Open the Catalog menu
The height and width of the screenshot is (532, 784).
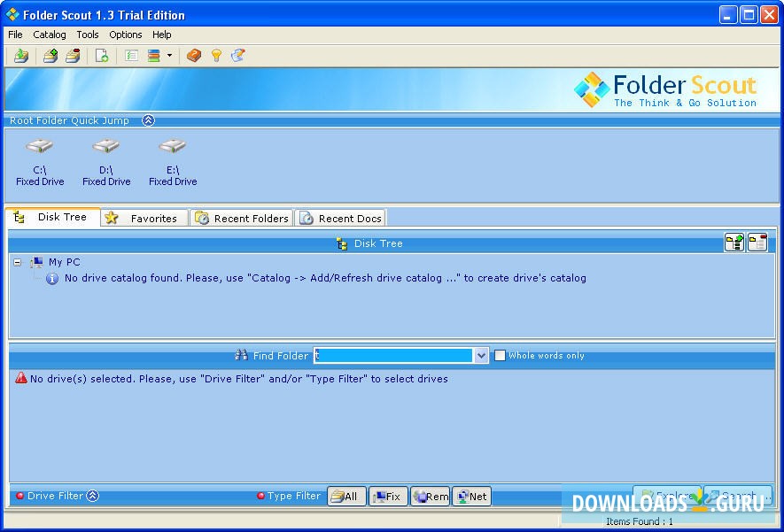49,35
